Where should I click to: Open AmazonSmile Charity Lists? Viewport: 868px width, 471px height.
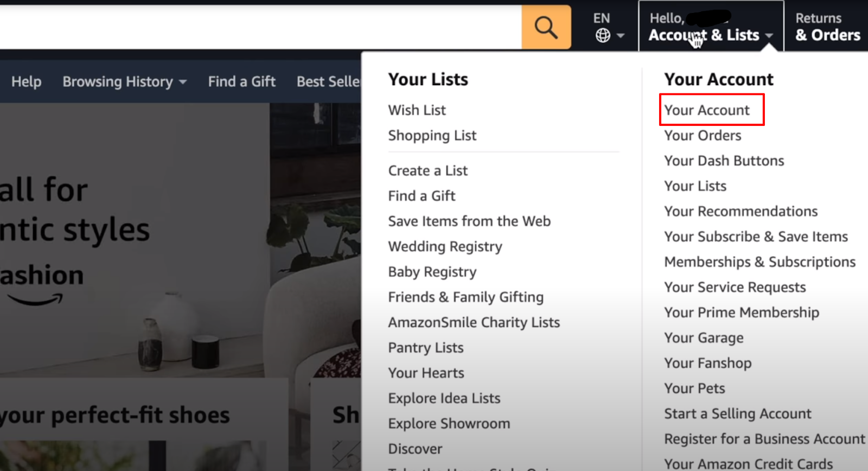pyautogui.click(x=474, y=322)
